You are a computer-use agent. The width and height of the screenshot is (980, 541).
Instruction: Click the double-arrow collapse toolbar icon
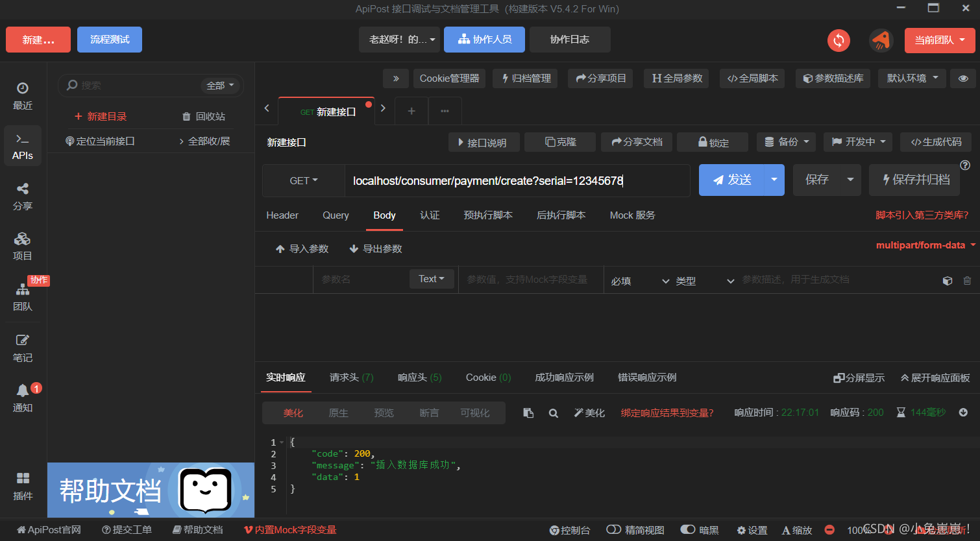(396, 78)
